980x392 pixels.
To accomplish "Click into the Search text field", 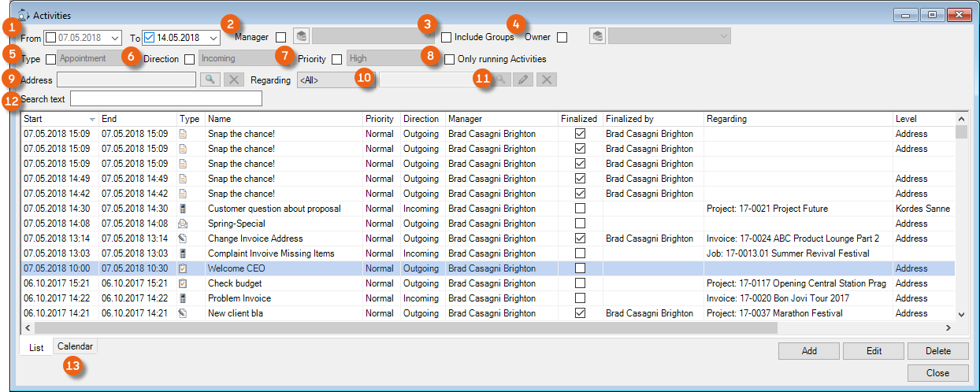I will pyautogui.click(x=165, y=98).
